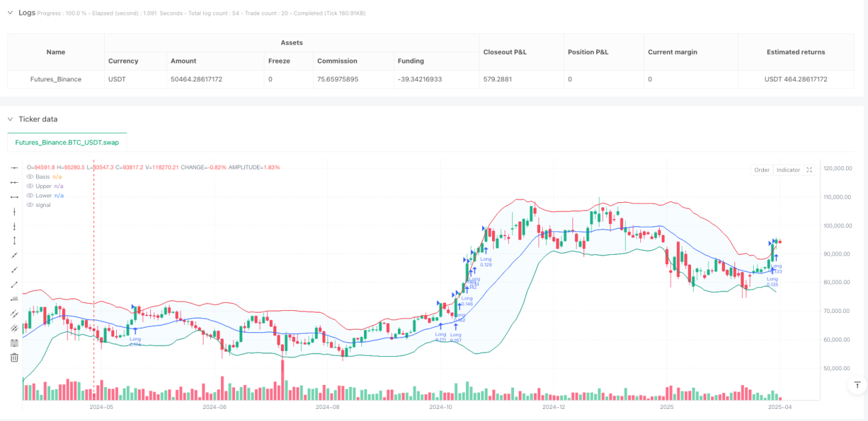
Task: Hide the signal indicator
Action: tap(30, 205)
